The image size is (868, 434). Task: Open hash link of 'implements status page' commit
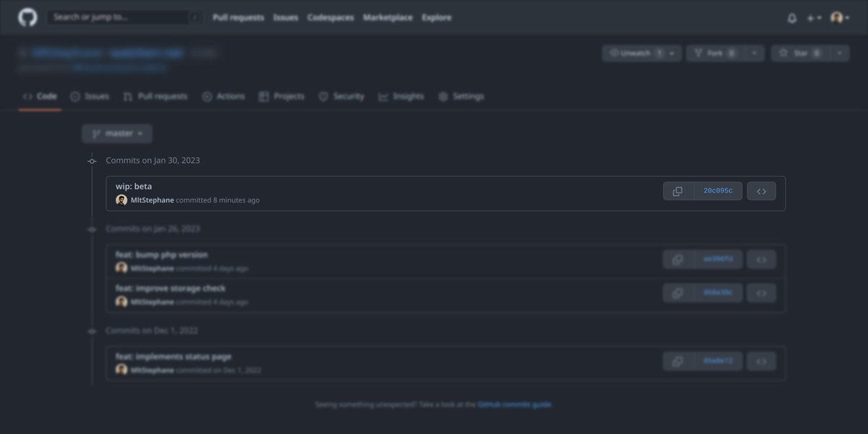coord(718,361)
